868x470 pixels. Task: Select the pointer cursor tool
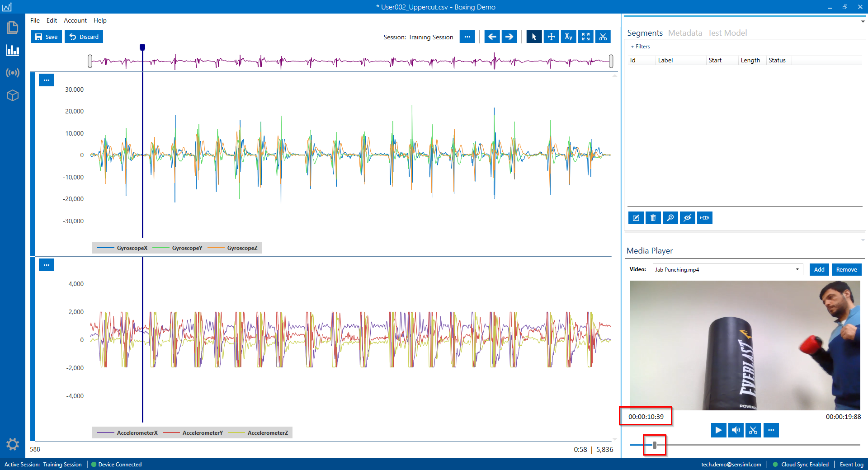click(534, 37)
